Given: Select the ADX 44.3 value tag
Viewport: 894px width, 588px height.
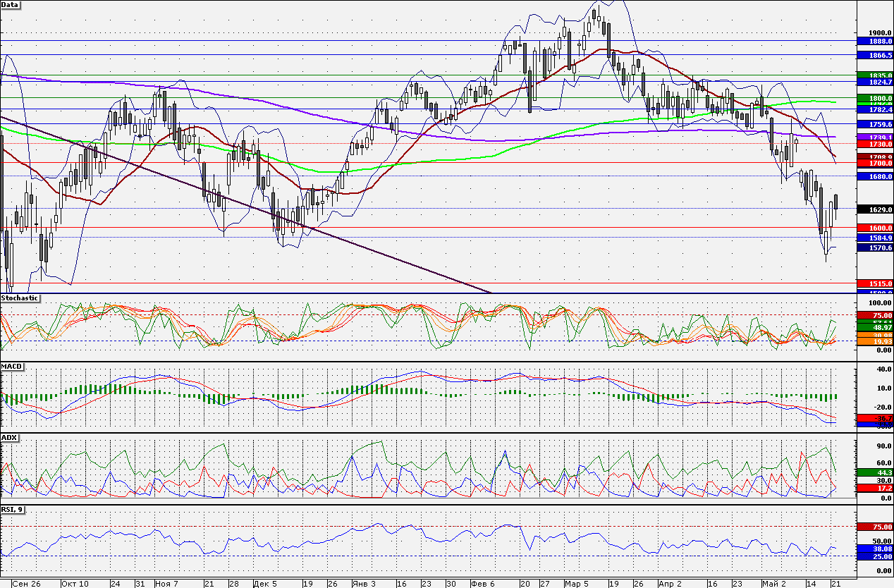Looking at the screenshot, I should (875, 472).
